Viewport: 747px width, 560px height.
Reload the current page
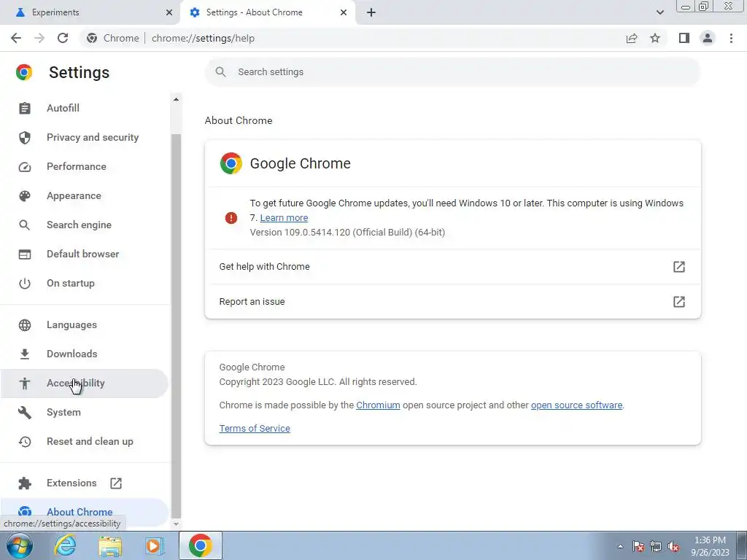pyautogui.click(x=63, y=38)
